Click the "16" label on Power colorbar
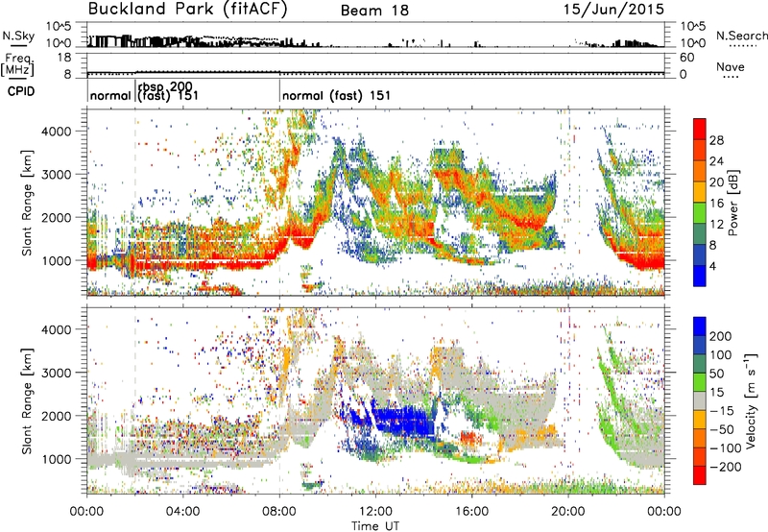Viewport: 768px width, 532px height. point(716,203)
